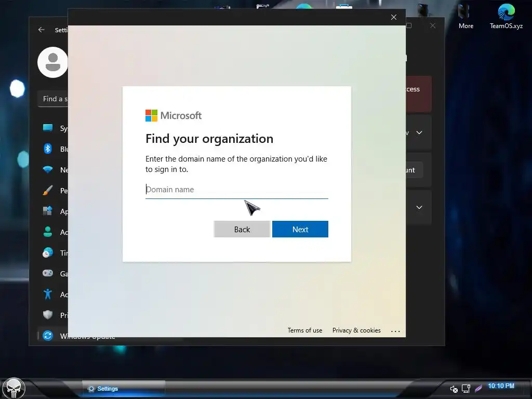This screenshot has width=532, height=399.
Task: Open Time & language clock icon
Action: [x=48, y=253]
